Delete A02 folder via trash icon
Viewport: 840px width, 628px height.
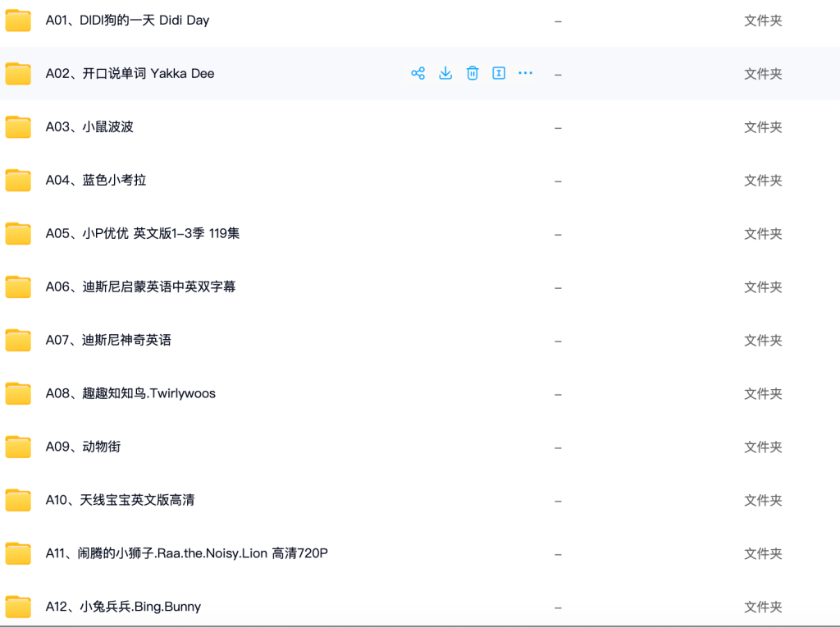coord(472,74)
